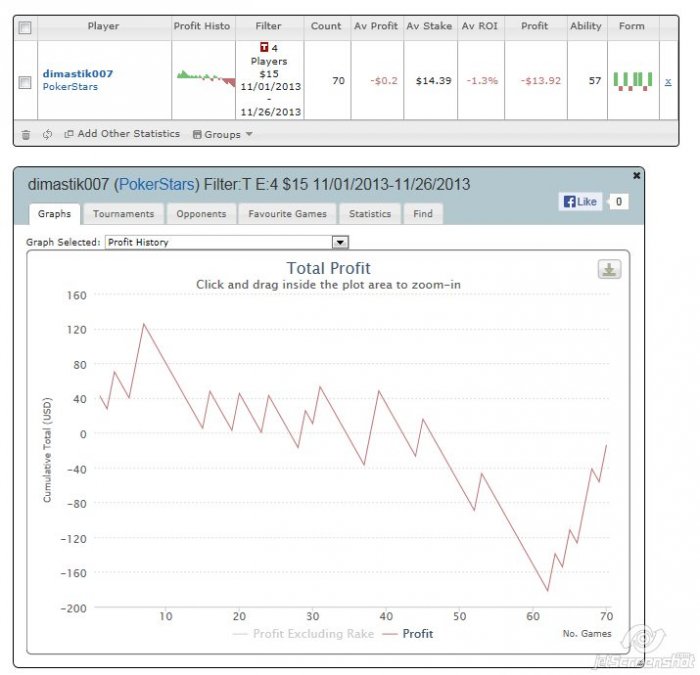The height and width of the screenshot is (675, 700).
Task: Click the ability value 57
Action: pyautogui.click(x=595, y=81)
